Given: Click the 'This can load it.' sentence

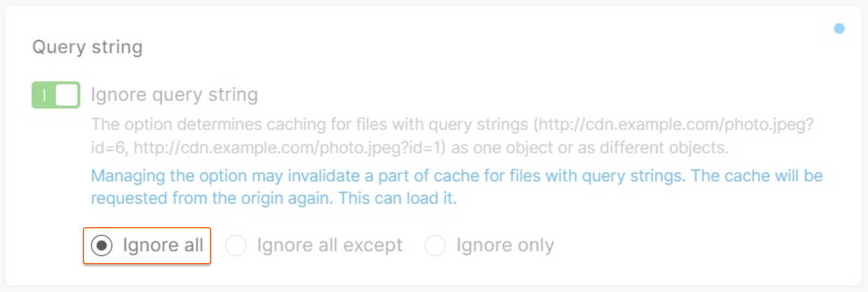Looking at the screenshot, I should coord(397,198).
